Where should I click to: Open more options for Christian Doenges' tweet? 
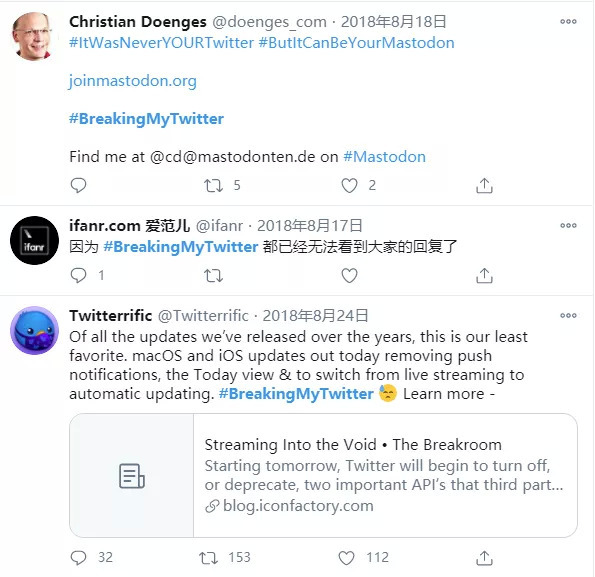pos(568,22)
